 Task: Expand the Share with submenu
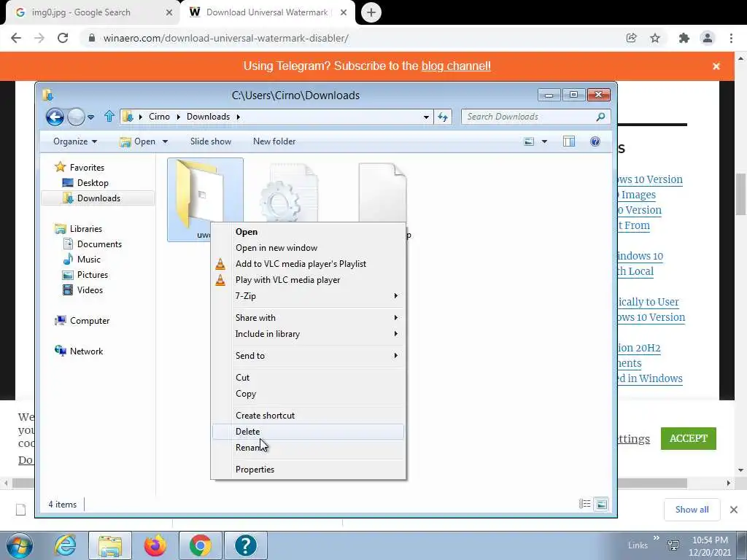point(309,318)
